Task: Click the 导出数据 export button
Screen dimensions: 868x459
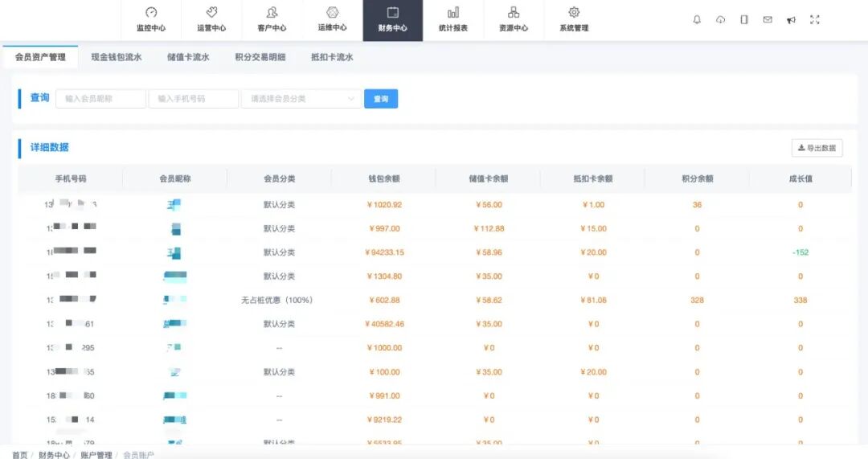Action: point(817,148)
